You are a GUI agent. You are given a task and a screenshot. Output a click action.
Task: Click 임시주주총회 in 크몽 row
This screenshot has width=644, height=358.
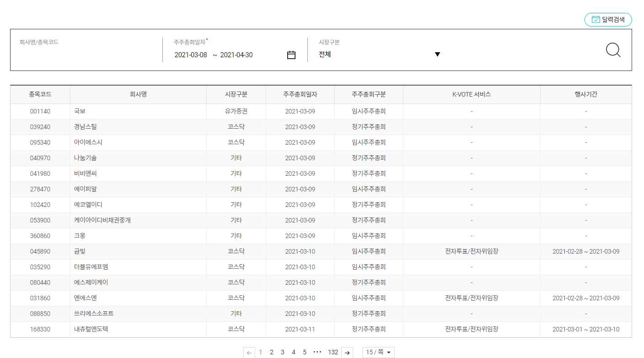tap(369, 236)
